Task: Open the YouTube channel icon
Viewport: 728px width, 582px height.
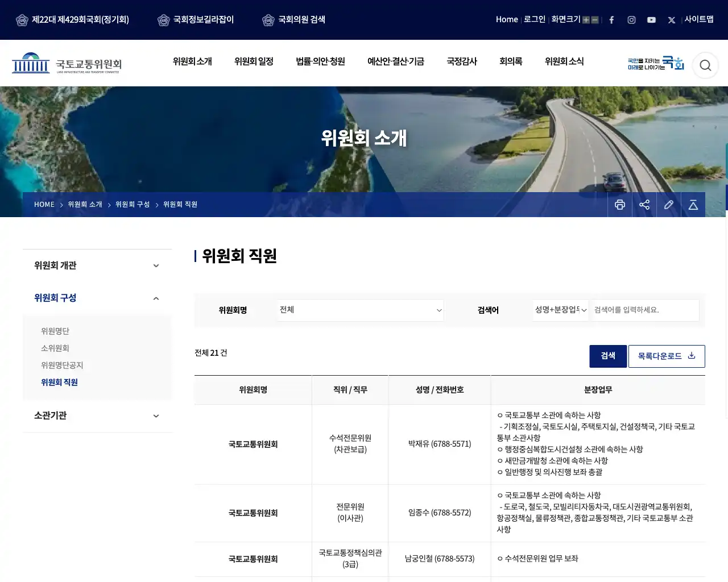Action: point(651,20)
